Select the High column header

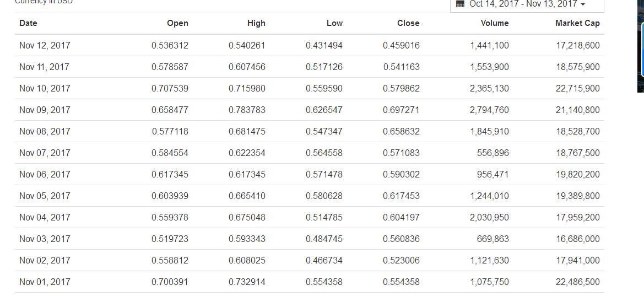pyautogui.click(x=256, y=23)
